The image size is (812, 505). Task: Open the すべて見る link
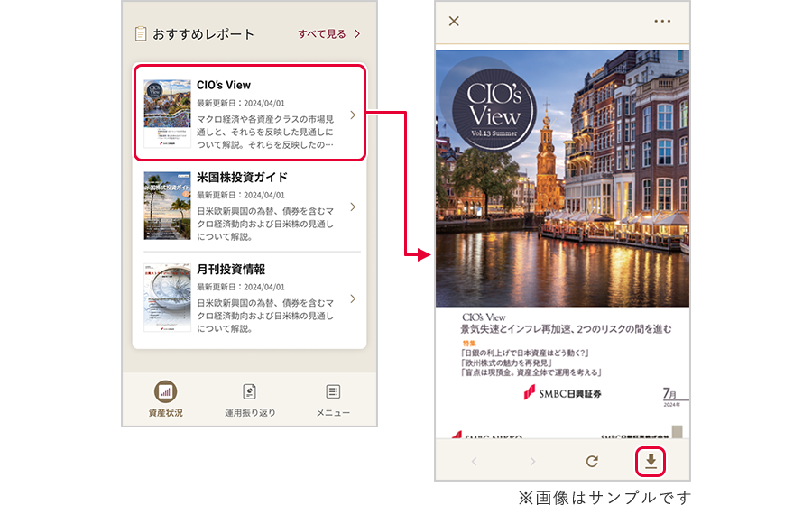coord(328,34)
